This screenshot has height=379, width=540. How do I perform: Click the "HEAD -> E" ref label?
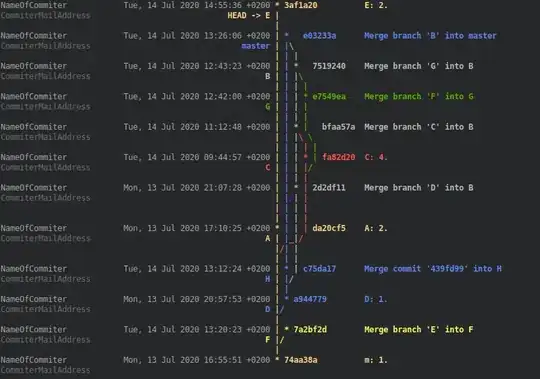249,15
